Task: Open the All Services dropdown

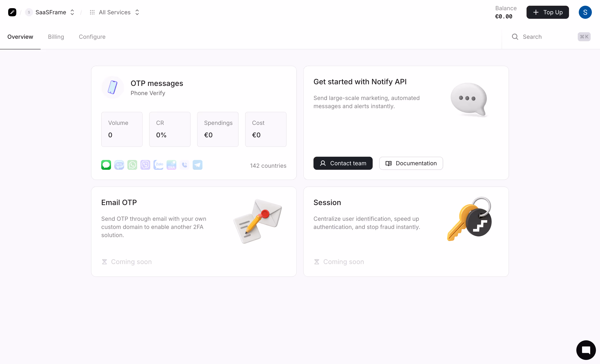Action: tap(115, 12)
